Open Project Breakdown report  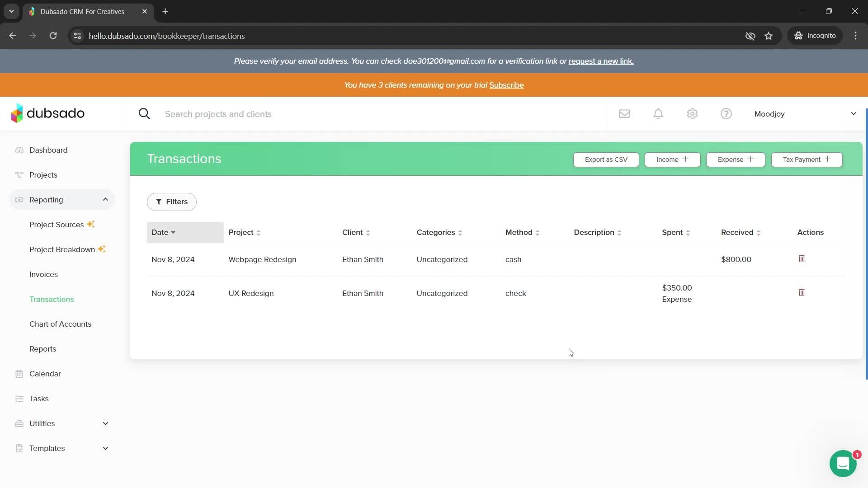[62, 249]
